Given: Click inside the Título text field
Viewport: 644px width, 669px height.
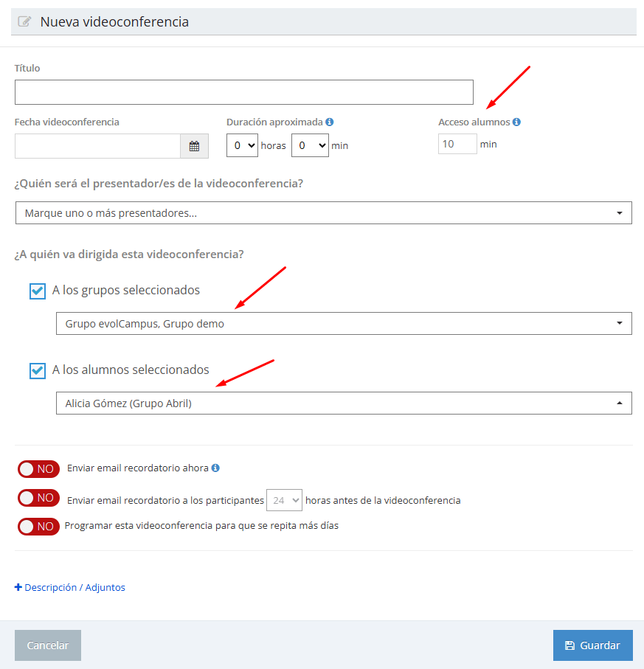Looking at the screenshot, I should pos(243,92).
